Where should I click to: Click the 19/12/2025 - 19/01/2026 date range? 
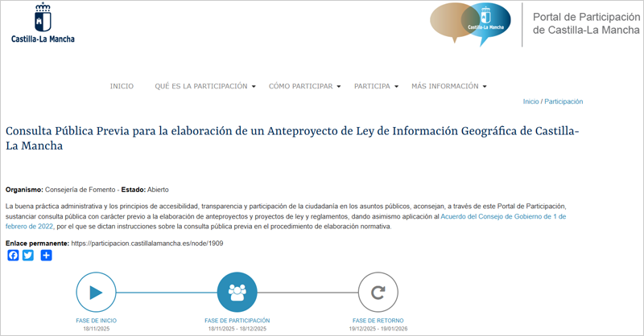[x=378, y=329]
